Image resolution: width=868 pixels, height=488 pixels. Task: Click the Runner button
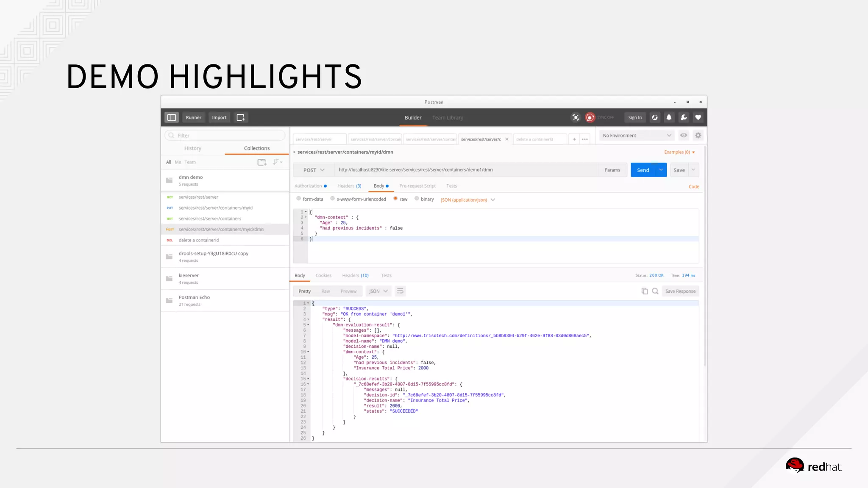[194, 117]
